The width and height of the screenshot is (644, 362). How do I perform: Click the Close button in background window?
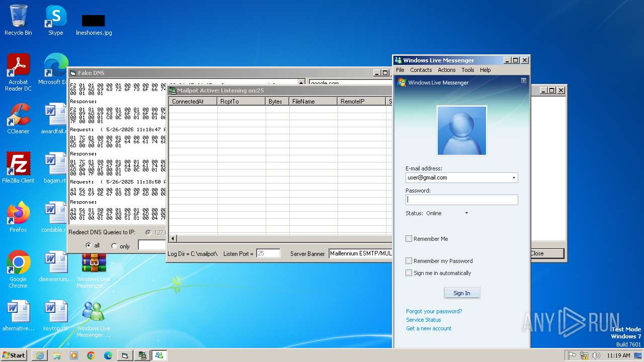(x=547, y=253)
